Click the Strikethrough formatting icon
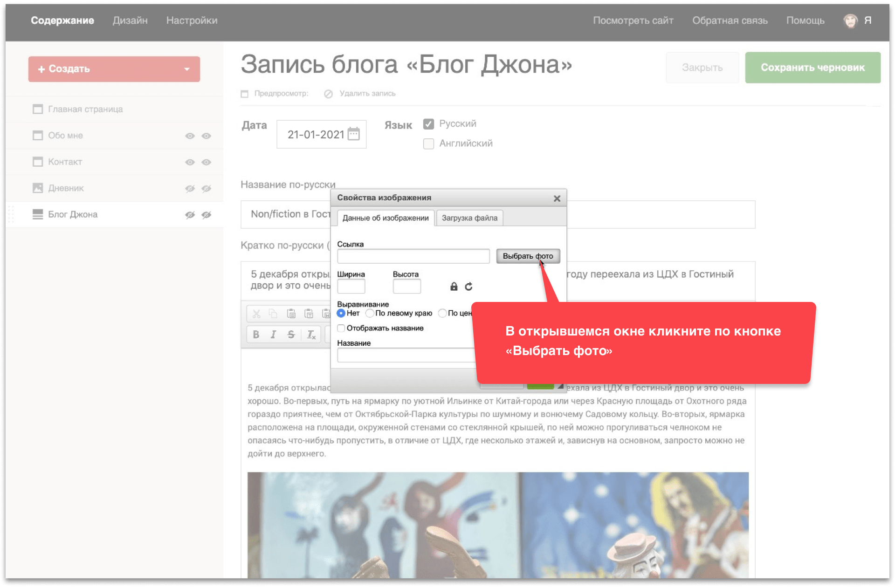Image resolution: width=895 pixels, height=588 pixels. (x=291, y=335)
